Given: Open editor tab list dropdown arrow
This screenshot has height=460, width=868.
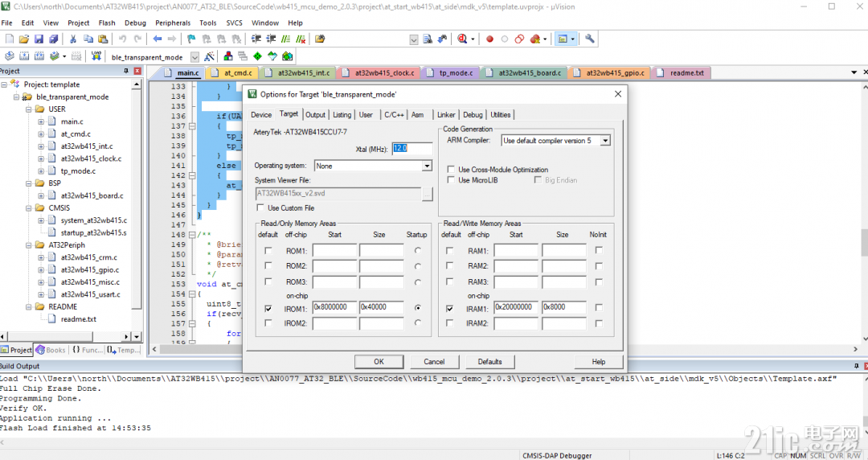Looking at the screenshot, I should coord(854,72).
